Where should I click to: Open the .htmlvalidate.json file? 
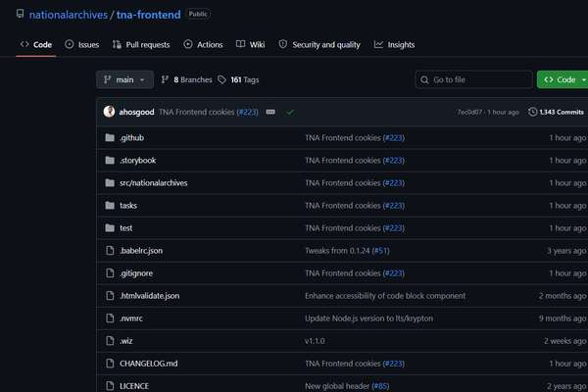point(149,296)
